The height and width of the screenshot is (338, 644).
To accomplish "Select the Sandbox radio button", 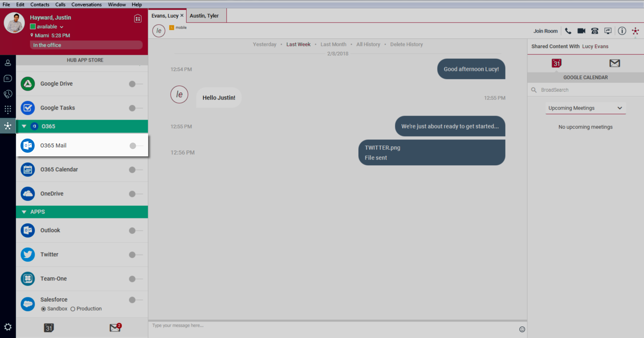I will 43,309.
